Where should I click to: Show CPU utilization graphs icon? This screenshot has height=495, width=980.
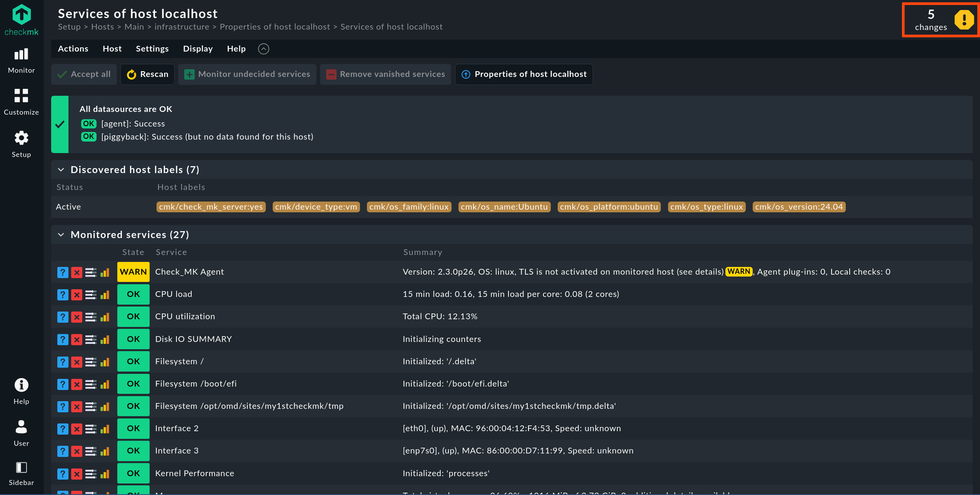[105, 317]
